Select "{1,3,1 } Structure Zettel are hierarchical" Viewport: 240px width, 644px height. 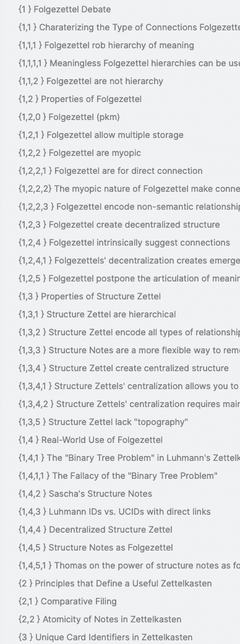tap(97, 315)
